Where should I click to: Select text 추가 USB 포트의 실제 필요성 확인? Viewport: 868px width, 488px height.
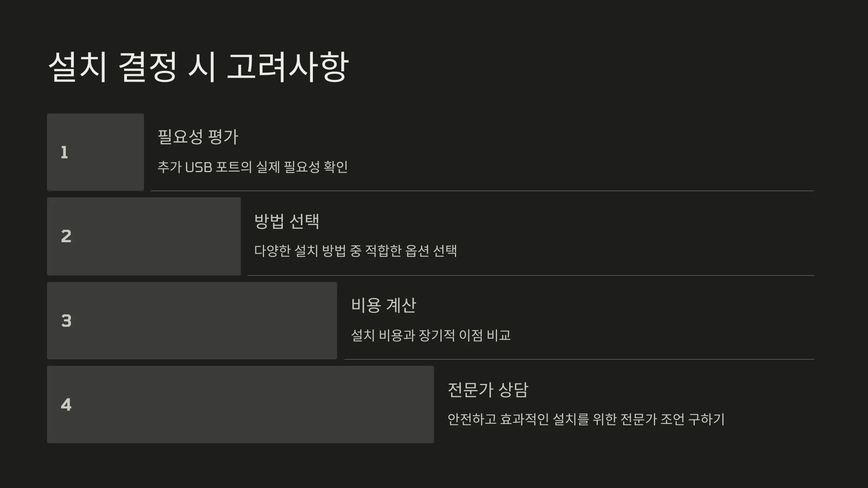(253, 167)
